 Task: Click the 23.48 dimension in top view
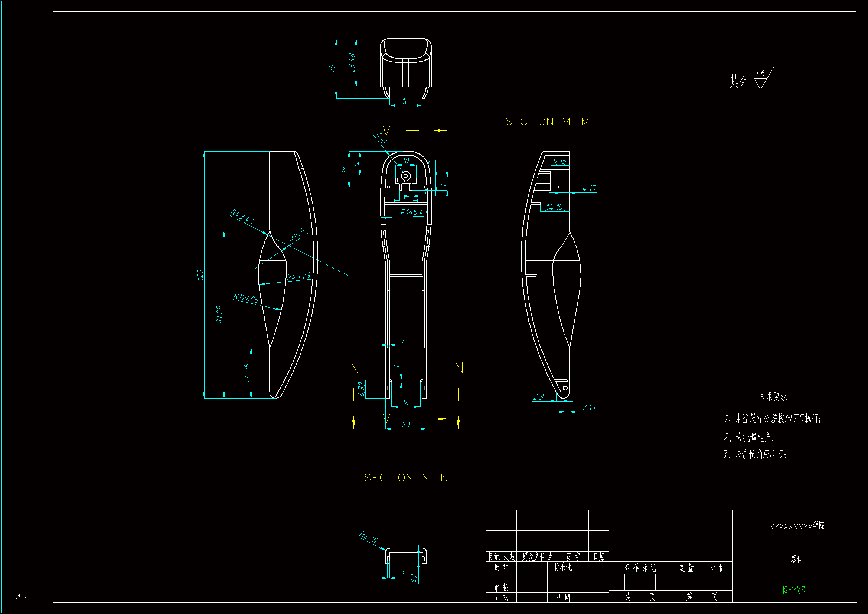click(352, 62)
